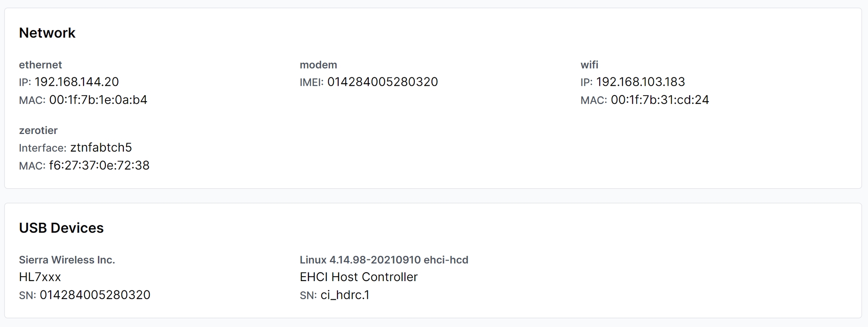
Task: Select the ethernet interface label
Action: 40,65
